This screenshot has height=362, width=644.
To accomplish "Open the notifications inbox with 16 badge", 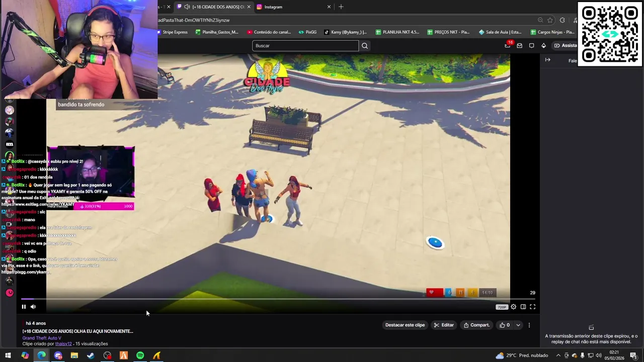I will [x=508, y=45].
